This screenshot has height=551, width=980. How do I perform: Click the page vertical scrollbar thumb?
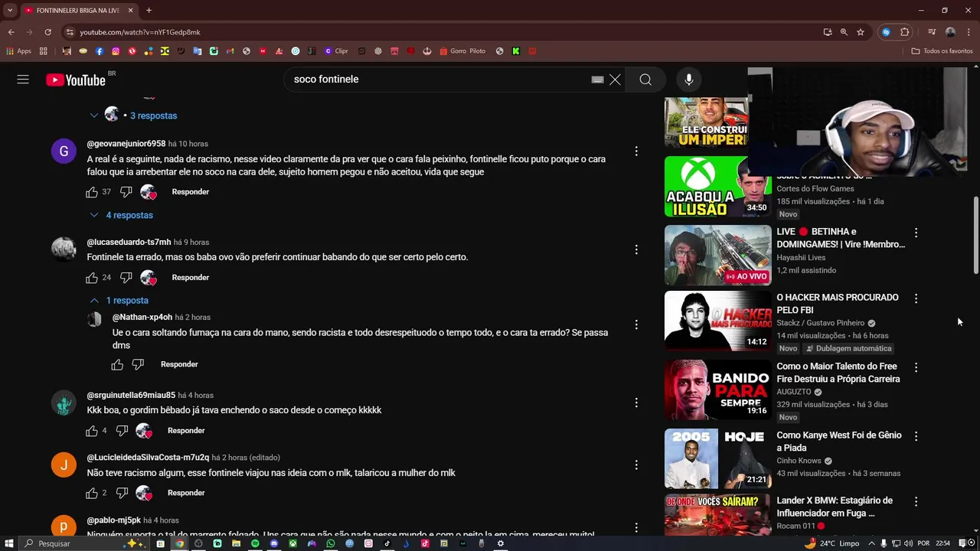(x=975, y=235)
